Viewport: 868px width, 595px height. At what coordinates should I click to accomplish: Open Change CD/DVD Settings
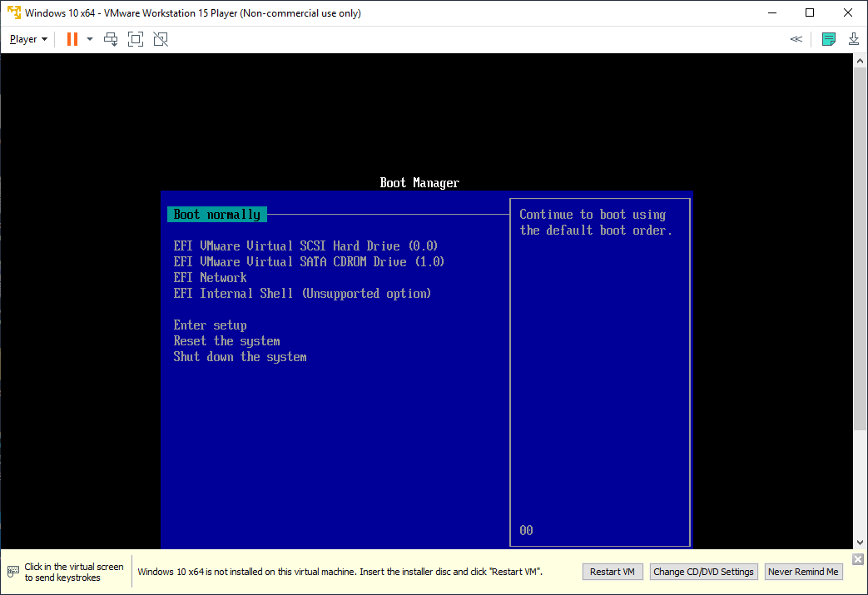click(703, 572)
